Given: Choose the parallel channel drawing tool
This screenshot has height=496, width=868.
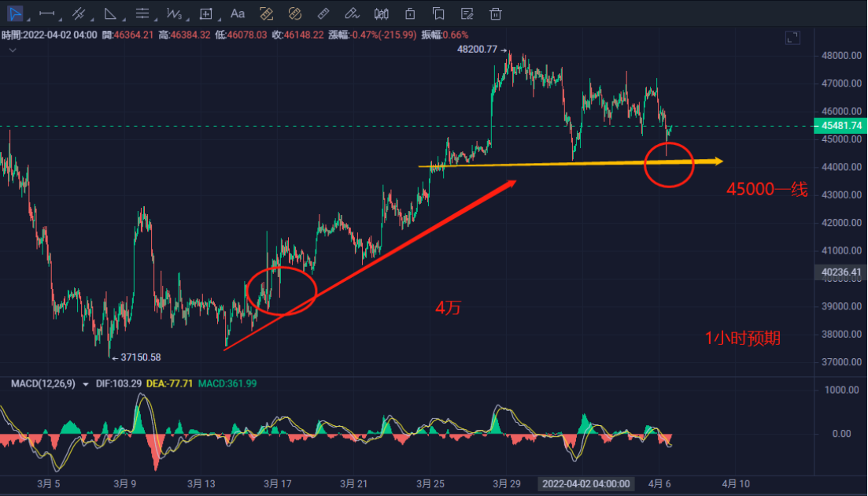Looking at the screenshot, I should (x=79, y=13).
